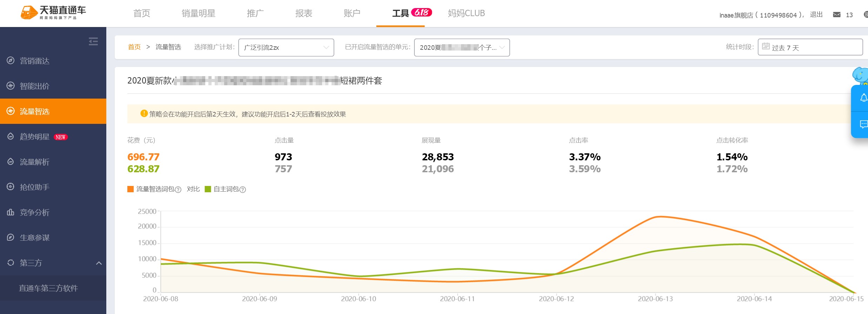Open messages via the envelope icon

[x=837, y=14]
